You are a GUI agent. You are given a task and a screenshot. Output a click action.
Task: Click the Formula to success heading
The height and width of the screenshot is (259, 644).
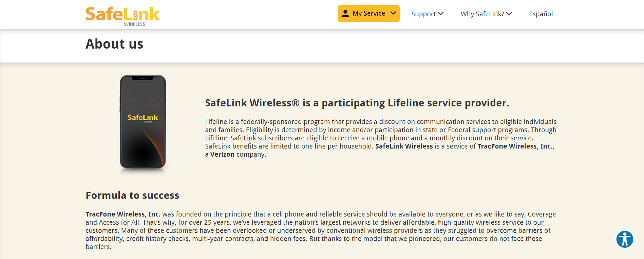[x=132, y=195]
